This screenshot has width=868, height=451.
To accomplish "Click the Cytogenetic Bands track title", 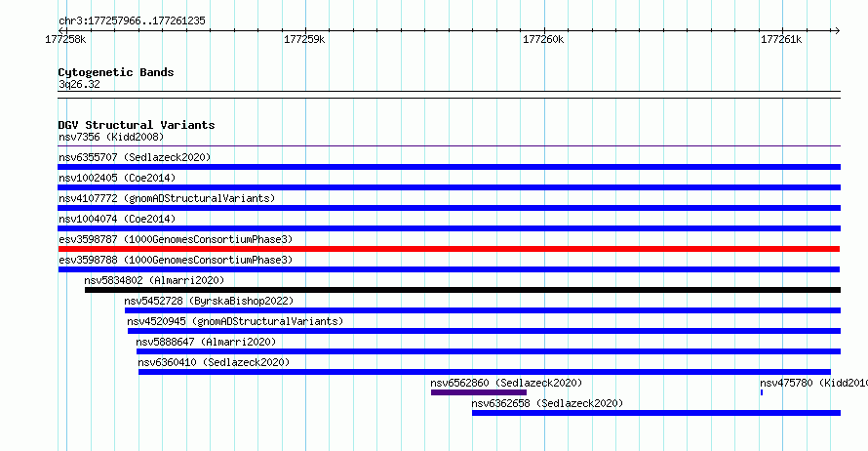I will [116, 72].
